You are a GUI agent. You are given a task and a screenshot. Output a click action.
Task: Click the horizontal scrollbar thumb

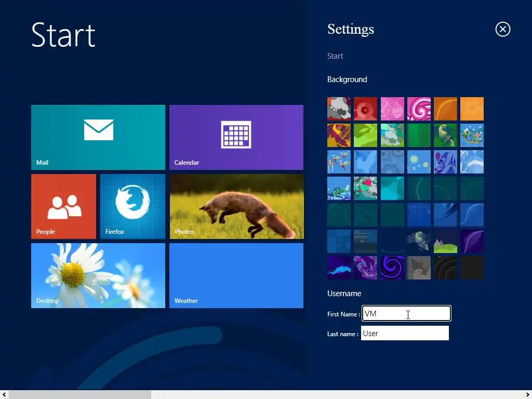click(x=79, y=395)
